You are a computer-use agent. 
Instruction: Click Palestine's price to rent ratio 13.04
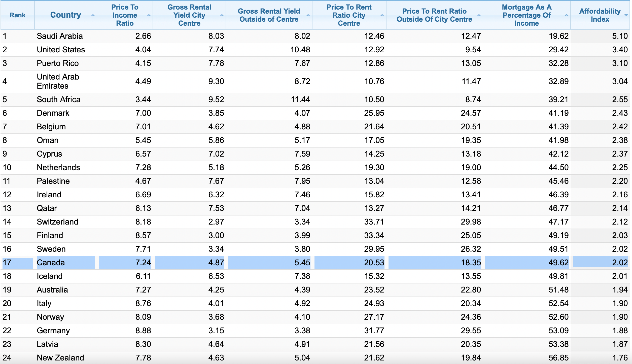point(374,181)
